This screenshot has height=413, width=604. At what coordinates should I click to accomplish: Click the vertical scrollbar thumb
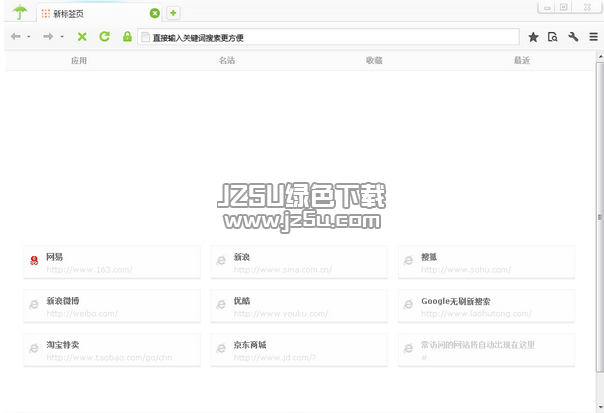600,217
